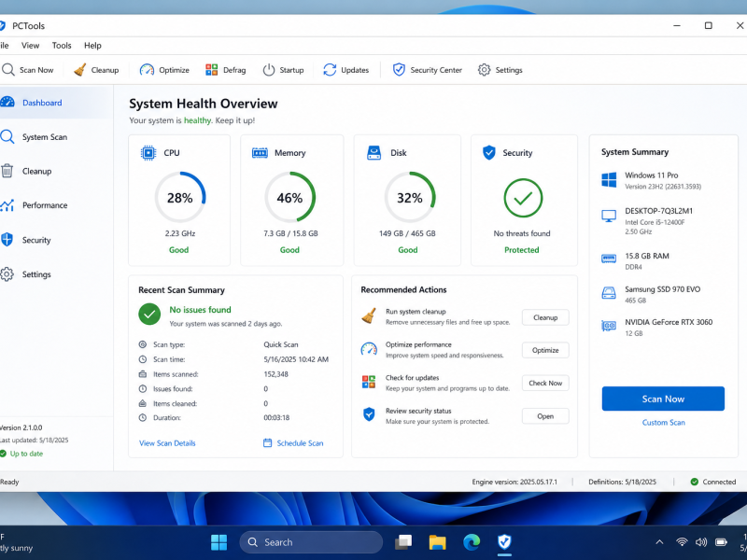
Task: Open the Help menu
Action: pos(92,45)
